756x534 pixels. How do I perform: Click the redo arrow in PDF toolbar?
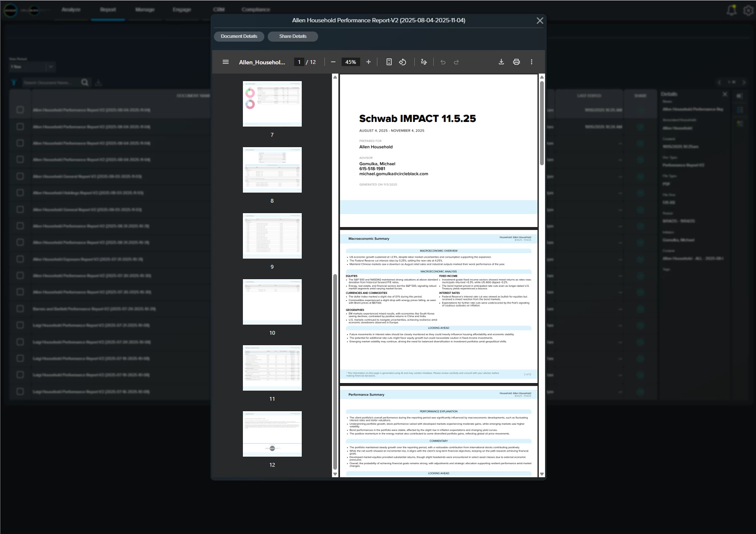pyautogui.click(x=456, y=62)
